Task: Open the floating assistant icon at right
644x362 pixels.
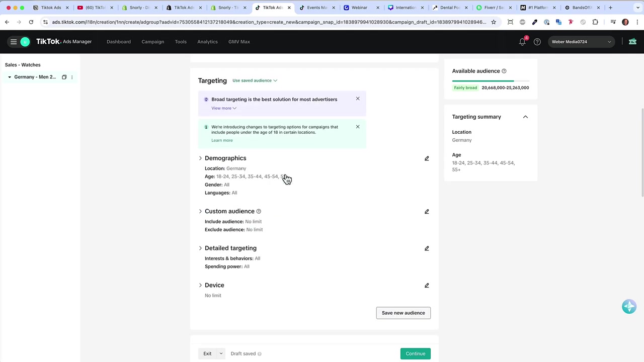Action: tap(629, 306)
